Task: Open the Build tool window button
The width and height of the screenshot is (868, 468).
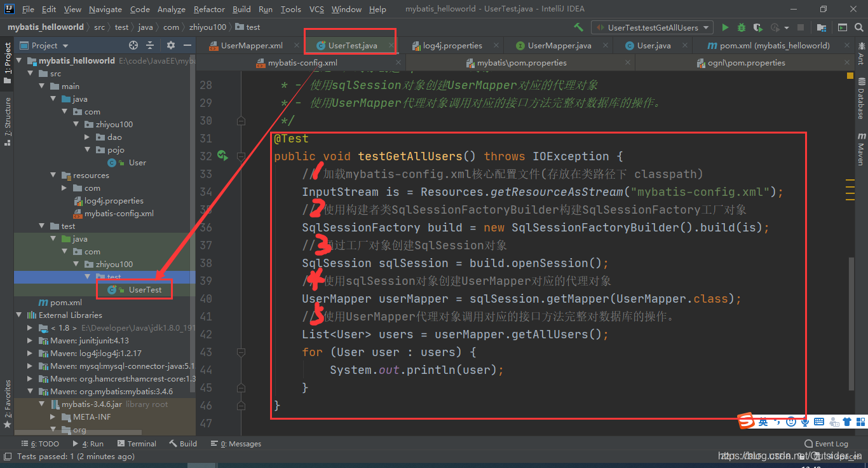Action: [x=183, y=444]
